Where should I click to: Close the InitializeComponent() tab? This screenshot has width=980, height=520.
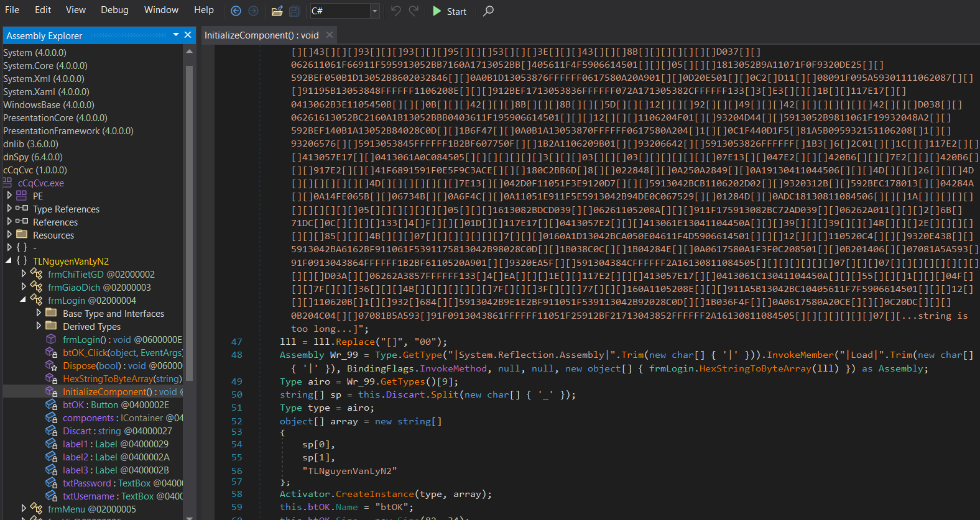[330, 35]
